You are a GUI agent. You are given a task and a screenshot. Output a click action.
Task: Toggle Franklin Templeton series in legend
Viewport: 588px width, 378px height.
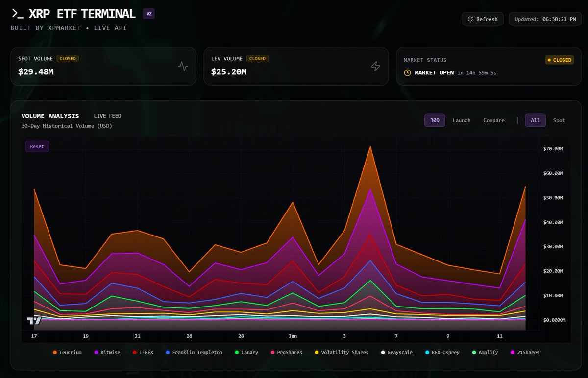click(x=194, y=352)
